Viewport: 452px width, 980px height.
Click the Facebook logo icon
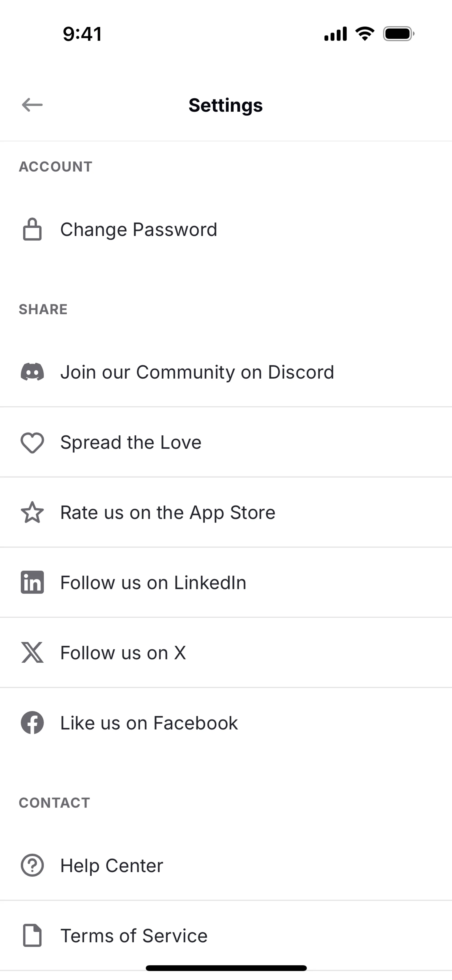(x=32, y=723)
